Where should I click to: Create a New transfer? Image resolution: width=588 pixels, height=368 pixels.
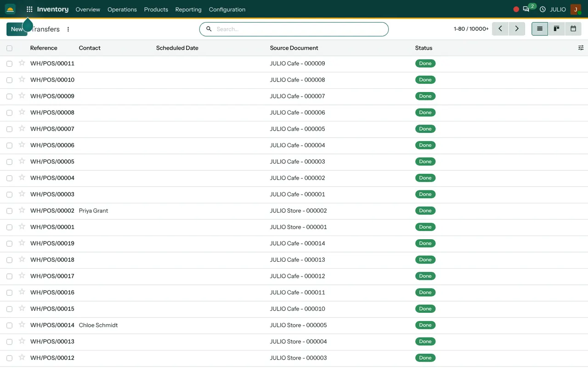17,29
